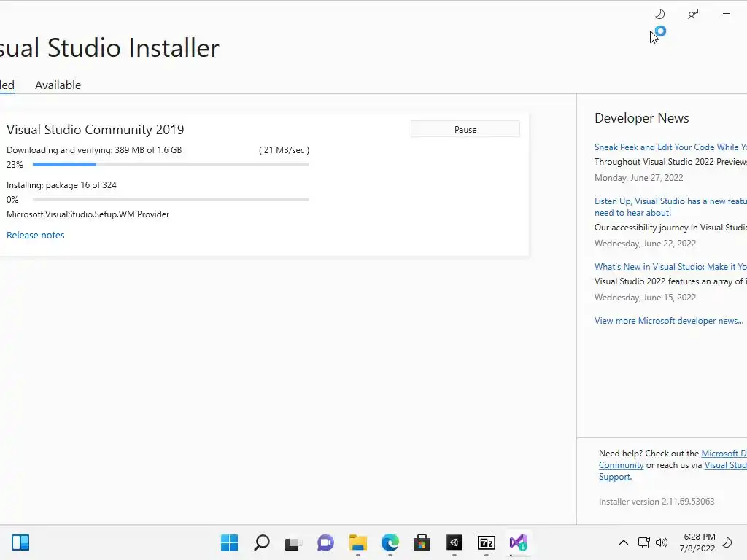Viewport: 747px width, 560px height.
Task: Open Widgets from the taskbar
Action: click(20, 542)
